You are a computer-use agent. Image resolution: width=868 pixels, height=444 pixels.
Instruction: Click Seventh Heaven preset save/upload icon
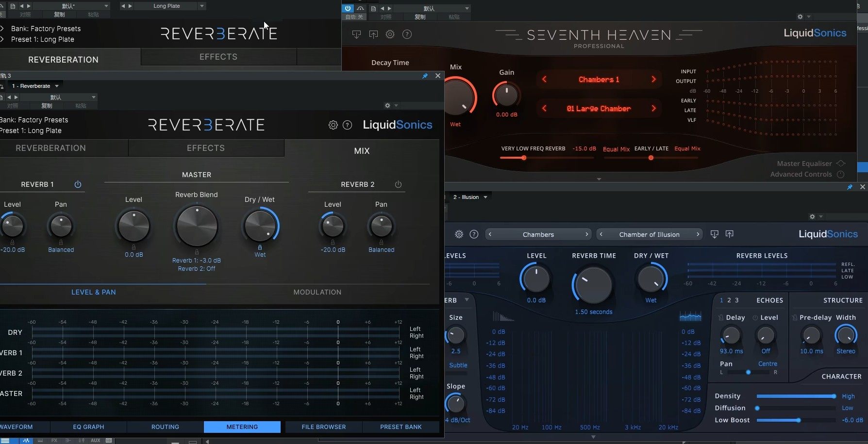tap(373, 34)
